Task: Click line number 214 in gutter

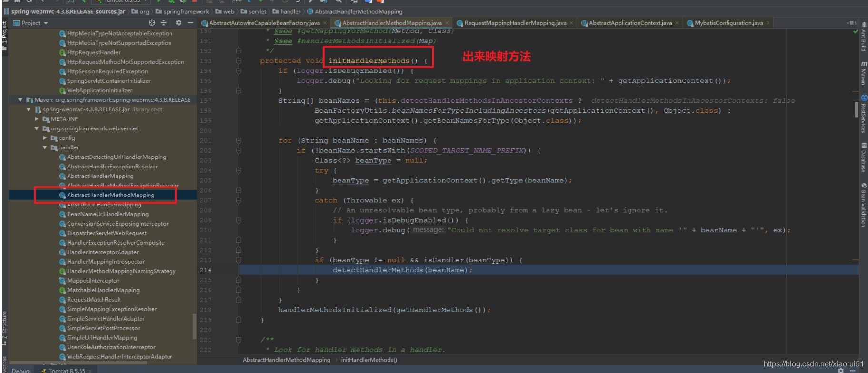Action: 206,270
